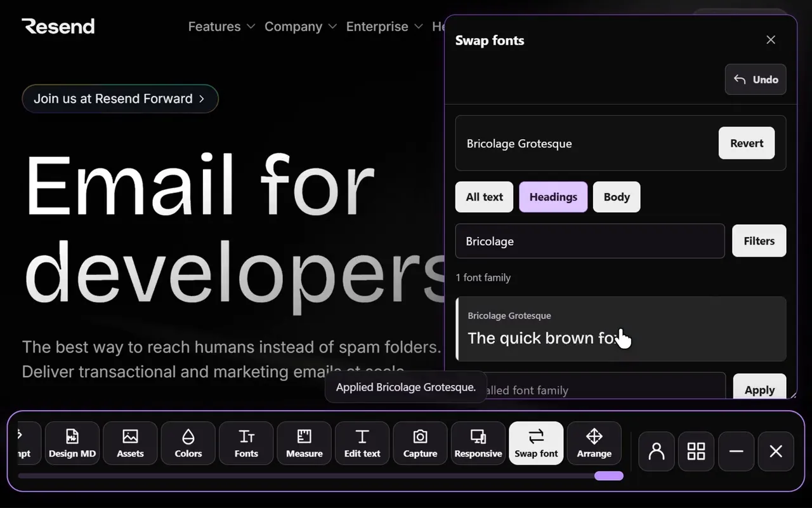Screen dimensions: 812x508
Task: Close the bottom toolbar with X
Action: click(x=776, y=451)
